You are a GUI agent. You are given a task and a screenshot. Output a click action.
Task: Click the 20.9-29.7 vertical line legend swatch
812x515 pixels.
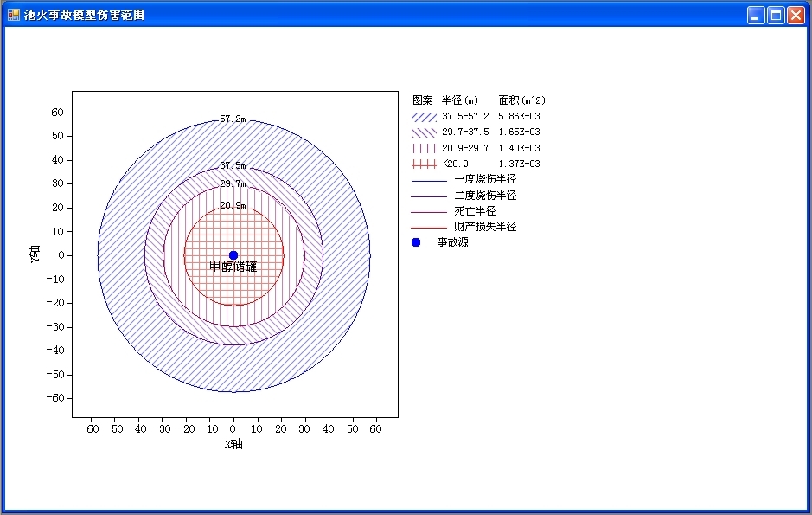click(x=424, y=148)
